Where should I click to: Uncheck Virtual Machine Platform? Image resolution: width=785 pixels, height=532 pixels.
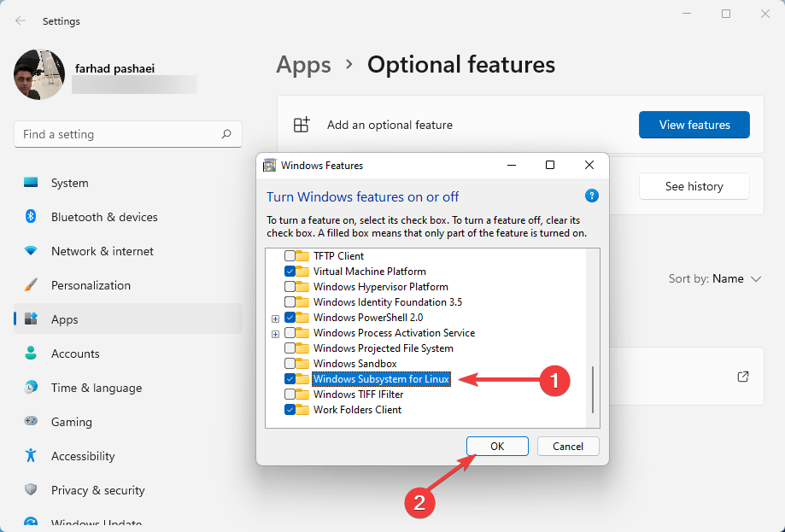(x=288, y=271)
